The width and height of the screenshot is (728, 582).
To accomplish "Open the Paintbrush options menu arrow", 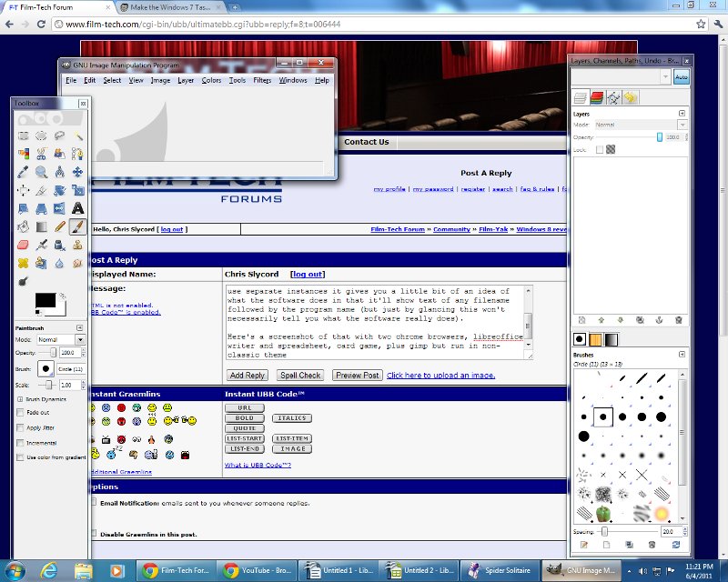I will coord(79,327).
